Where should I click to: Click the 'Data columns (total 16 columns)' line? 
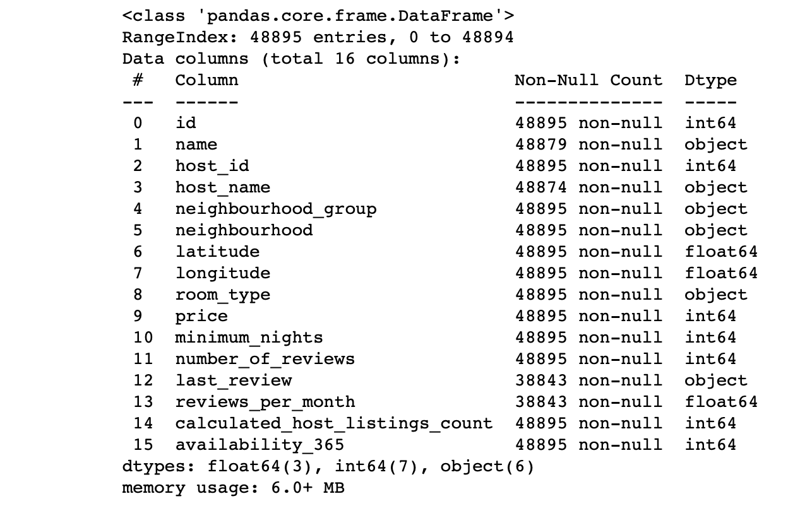point(291,59)
